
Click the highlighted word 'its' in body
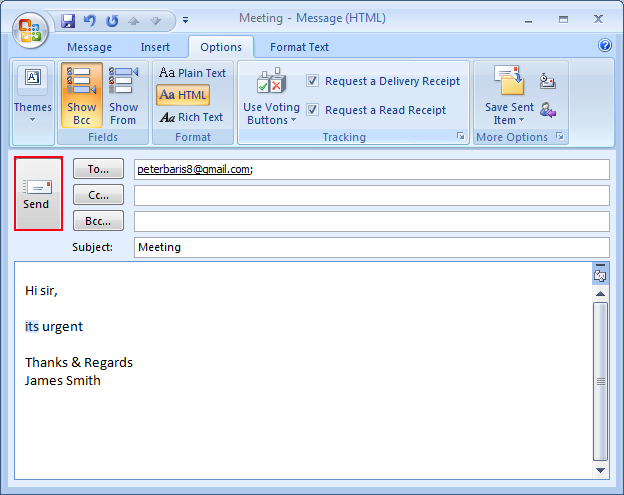(32, 327)
